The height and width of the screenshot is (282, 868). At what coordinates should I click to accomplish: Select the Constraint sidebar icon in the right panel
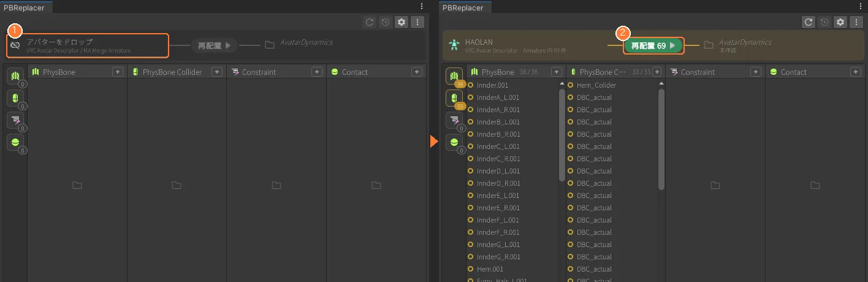pos(454,120)
